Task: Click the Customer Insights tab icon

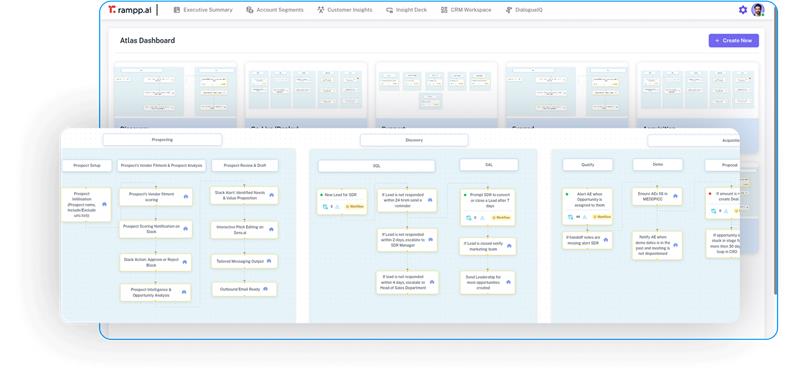Action: pos(320,10)
